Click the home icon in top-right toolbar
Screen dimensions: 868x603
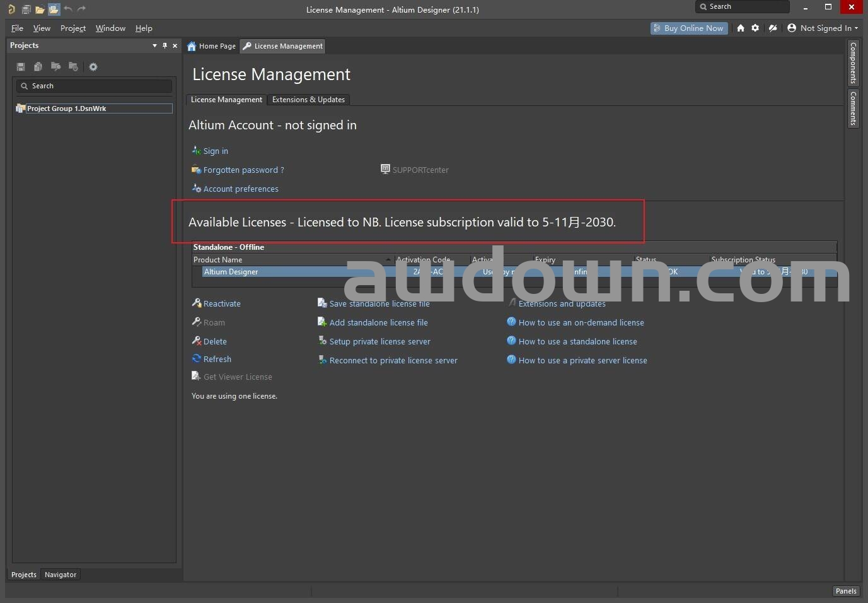coord(741,28)
